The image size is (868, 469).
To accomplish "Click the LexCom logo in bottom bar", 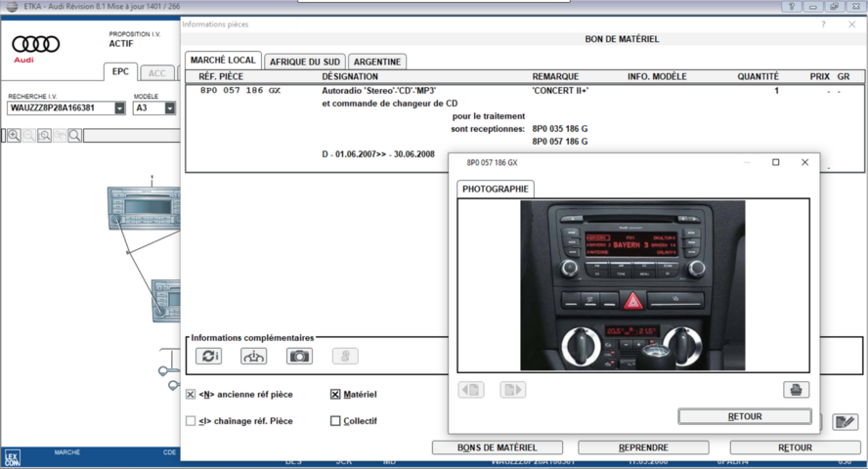I will (12, 458).
